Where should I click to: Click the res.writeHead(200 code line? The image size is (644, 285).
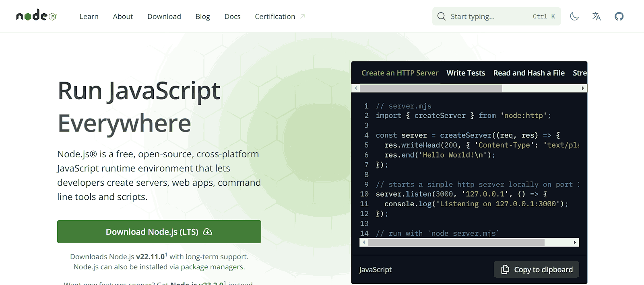pos(482,145)
